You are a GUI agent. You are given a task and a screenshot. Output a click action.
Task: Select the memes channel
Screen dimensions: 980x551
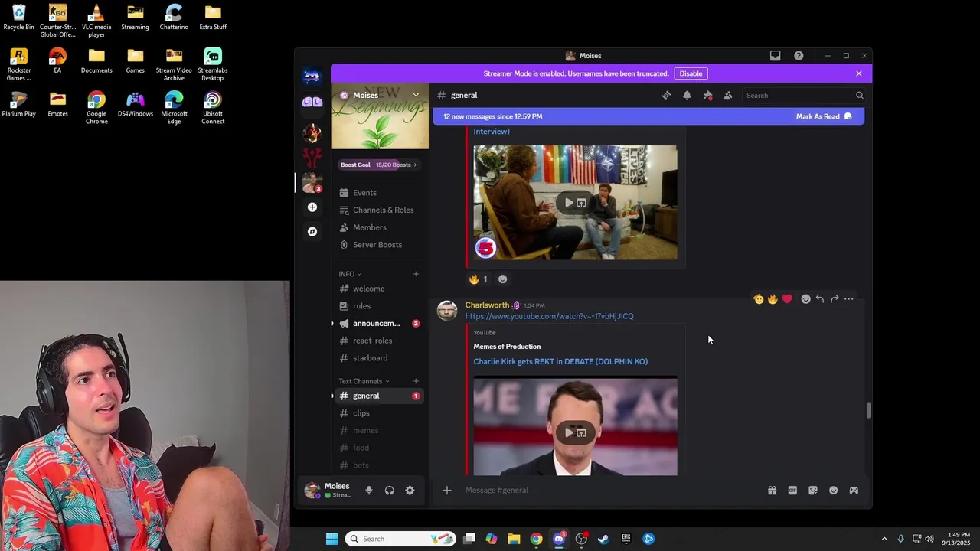pyautogui.click(x=380, y=431)
